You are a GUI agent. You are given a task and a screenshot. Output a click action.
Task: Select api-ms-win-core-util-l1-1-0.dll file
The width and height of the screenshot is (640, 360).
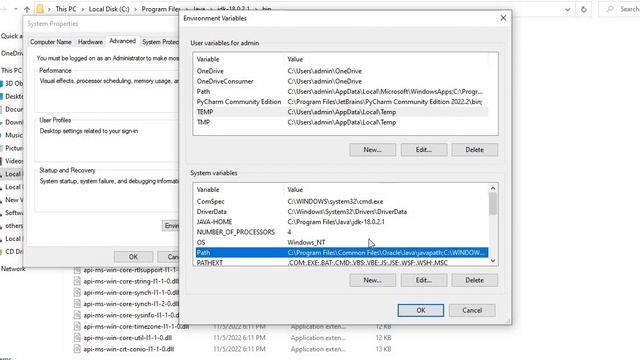(x=127, y=338)
